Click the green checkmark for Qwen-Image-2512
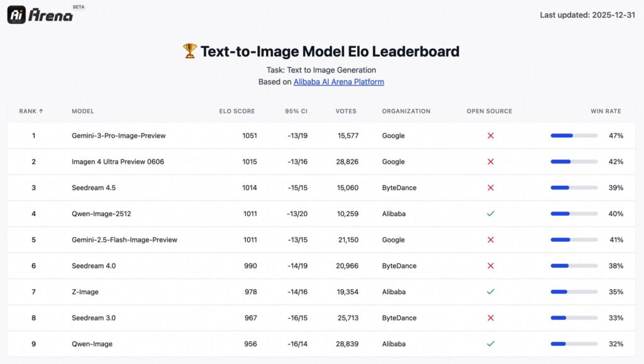 [491, 213]
